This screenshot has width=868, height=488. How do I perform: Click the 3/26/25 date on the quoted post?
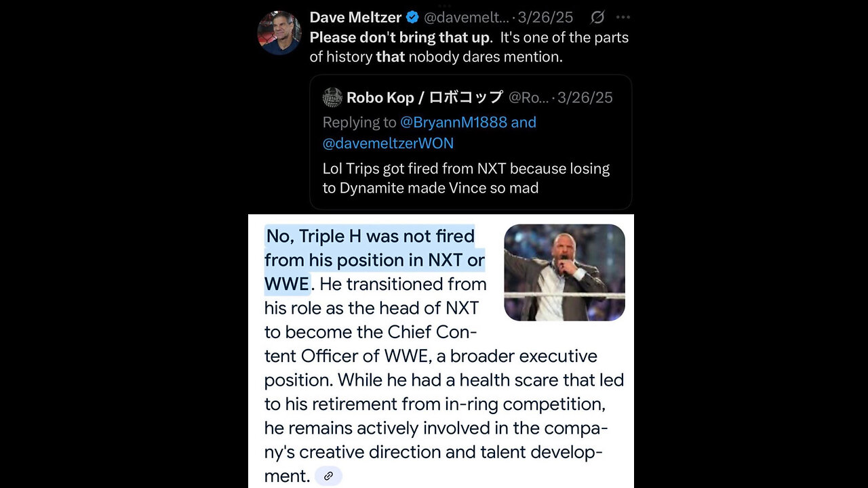coord(587,98)
